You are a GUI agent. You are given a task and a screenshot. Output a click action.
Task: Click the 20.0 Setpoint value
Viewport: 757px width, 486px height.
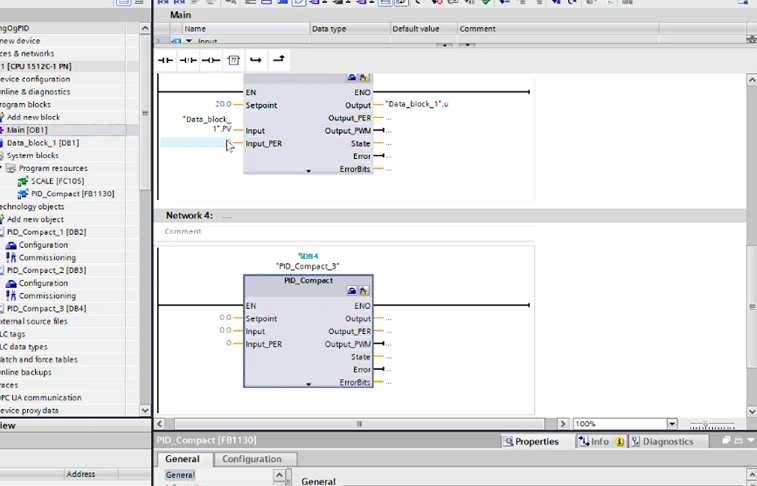[x=223, y=104]
